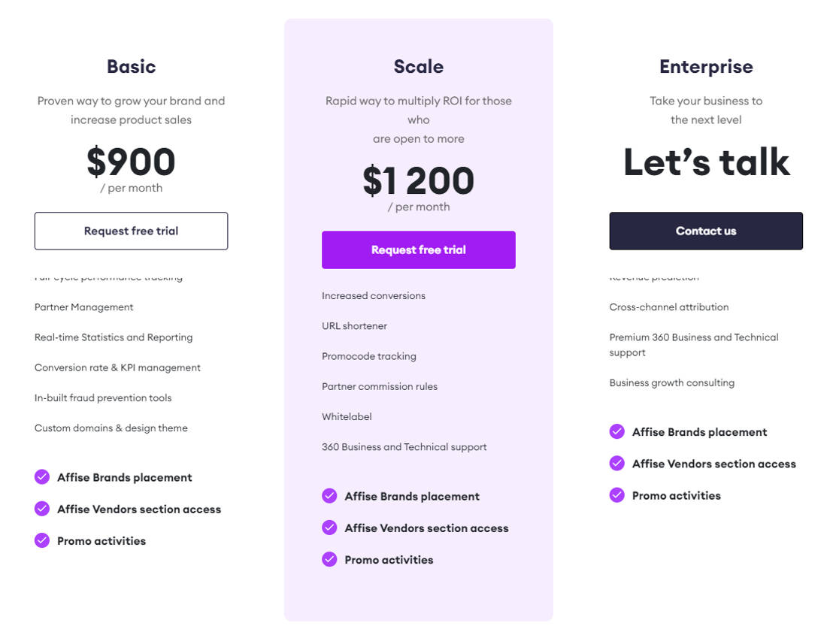
Task: Click Scale plan's Promo activities checkmark icon
Action: (329, 559)
